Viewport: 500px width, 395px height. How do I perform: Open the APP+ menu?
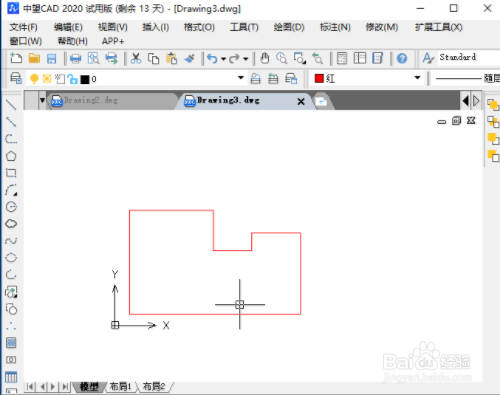pyautogui.click(x=113, y=41)
